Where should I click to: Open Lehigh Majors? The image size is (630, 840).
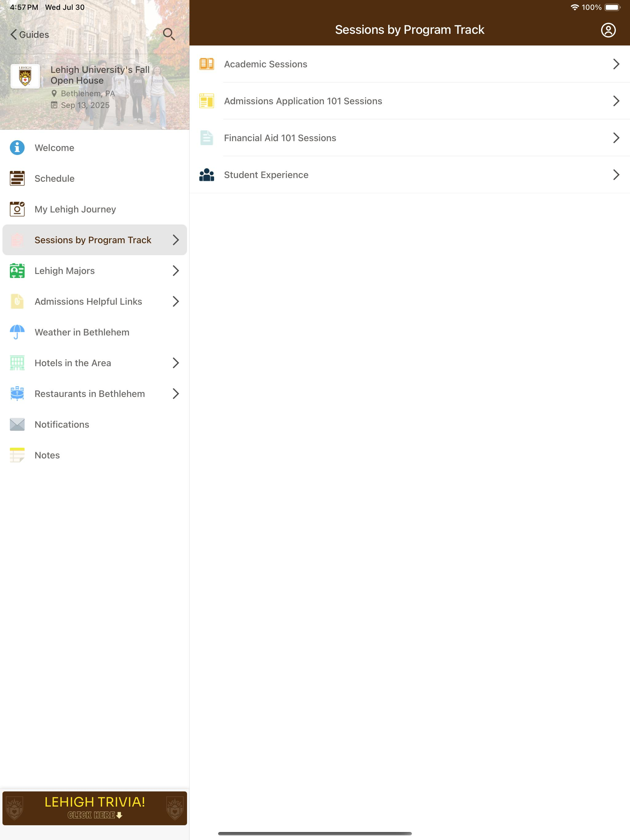[95, 271]
